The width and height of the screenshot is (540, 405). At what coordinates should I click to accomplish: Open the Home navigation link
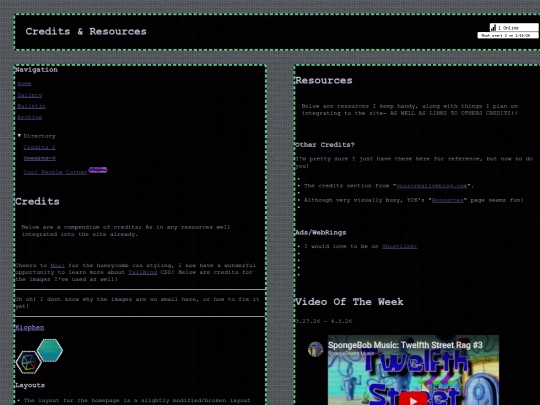click(x=24, y=84)
